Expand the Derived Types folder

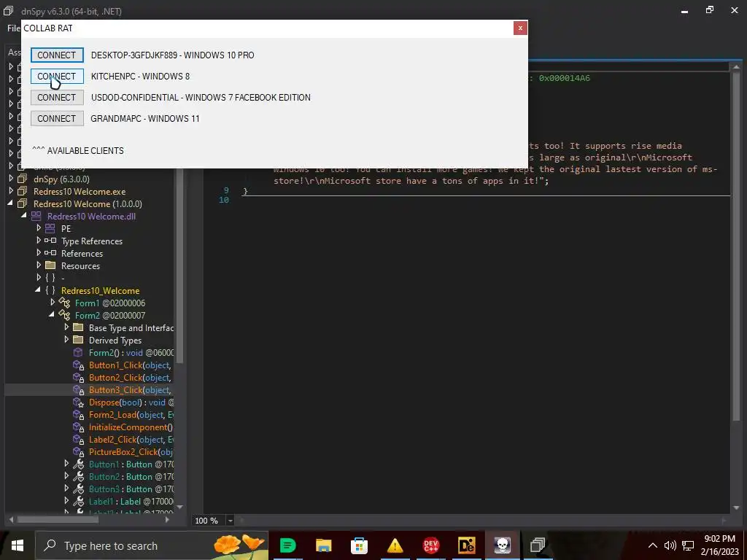[66, 340]
